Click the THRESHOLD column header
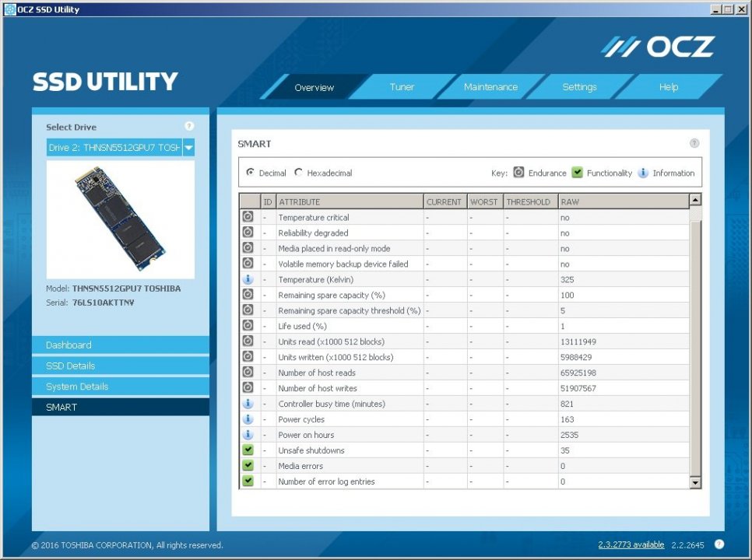This screenshot has width=752, height=560. tap(531, 201)
